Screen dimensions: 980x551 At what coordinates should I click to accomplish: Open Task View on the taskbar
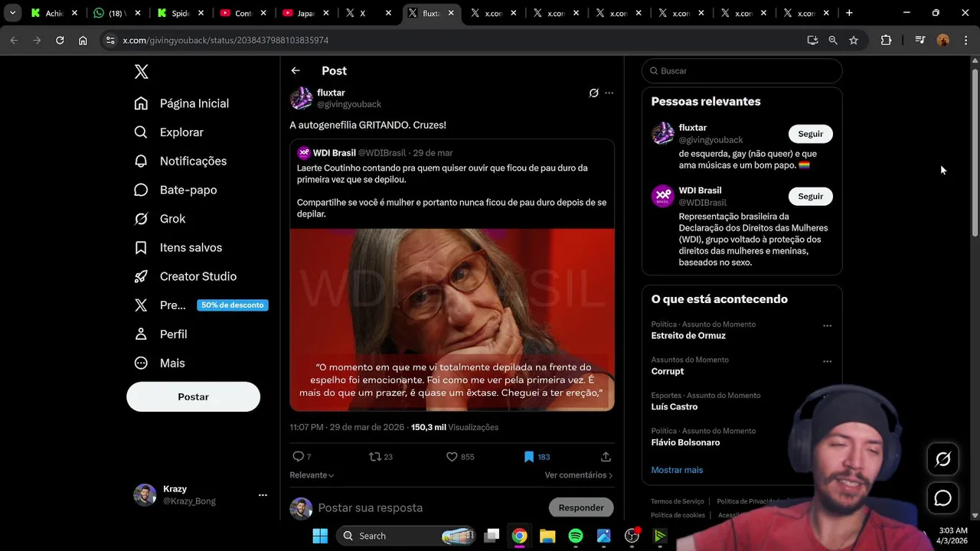pos(492,536)
